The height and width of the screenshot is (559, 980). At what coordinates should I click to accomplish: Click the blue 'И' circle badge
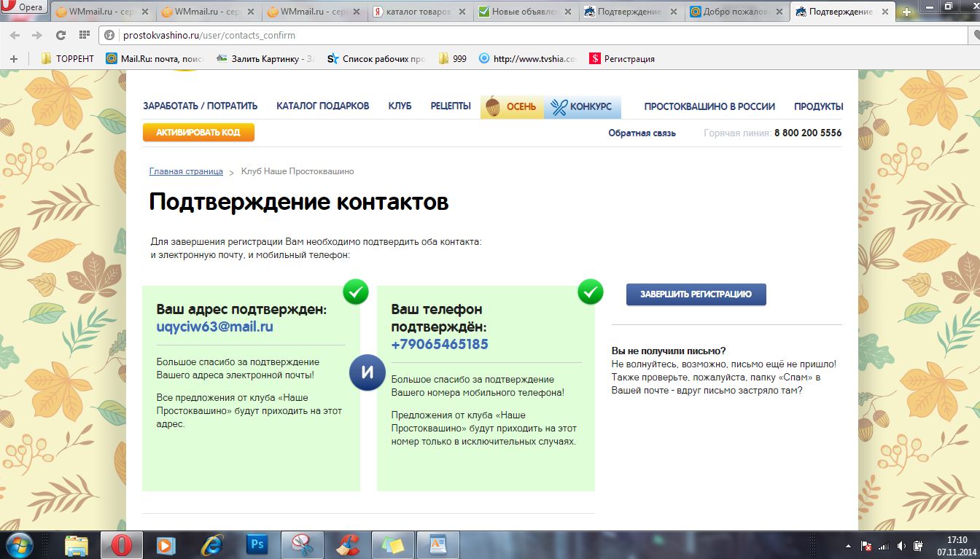point(367,372)
